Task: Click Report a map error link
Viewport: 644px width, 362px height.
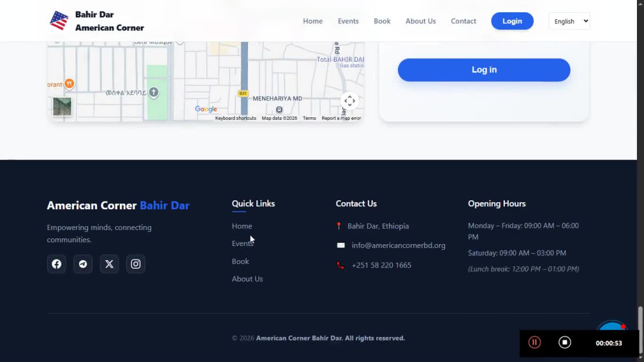Action: [x=341, y=119]
